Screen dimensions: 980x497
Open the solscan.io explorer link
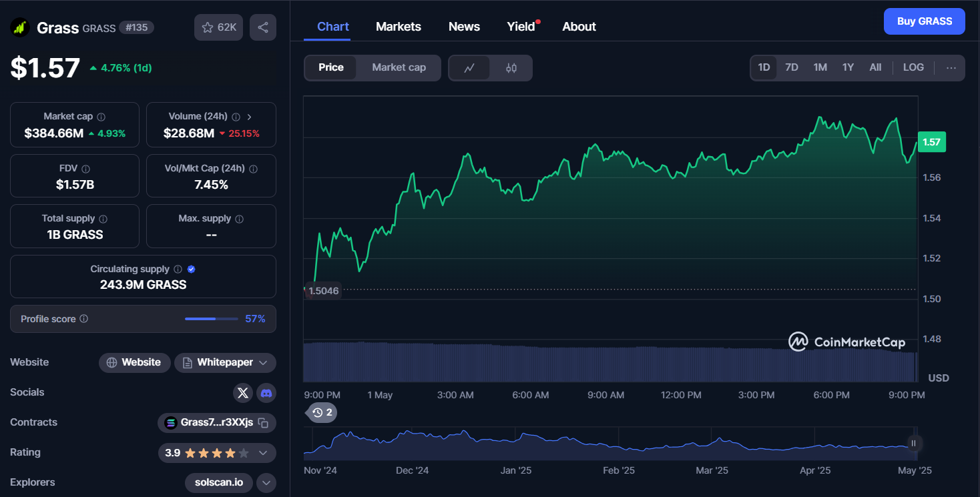click(x=219, y=482)
